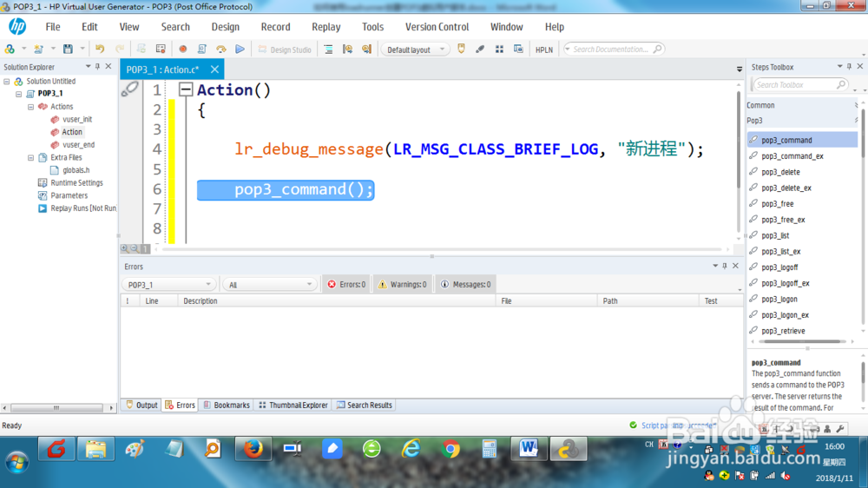868x488 pixels.
Task: Open the Record menu
Action: tap(276, 27)
